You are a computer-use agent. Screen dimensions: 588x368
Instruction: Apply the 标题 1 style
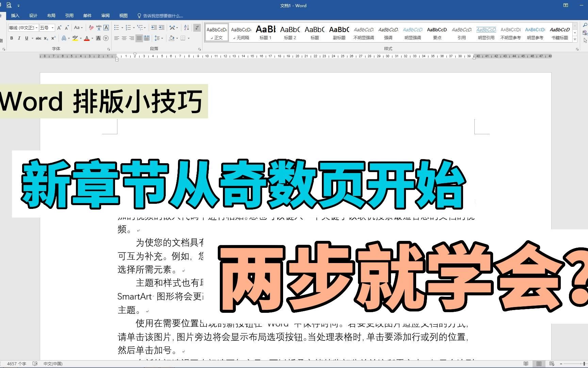(x=265, y=33)
